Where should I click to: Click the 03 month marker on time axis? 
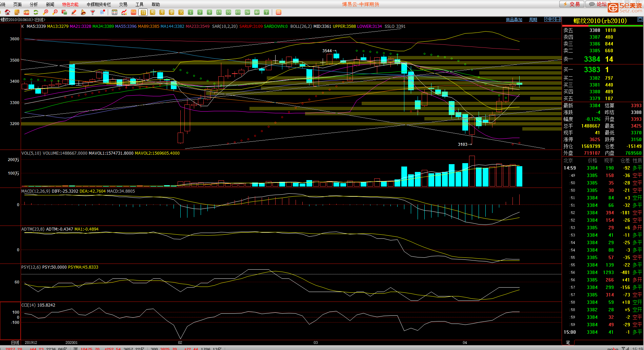(316, 343)
